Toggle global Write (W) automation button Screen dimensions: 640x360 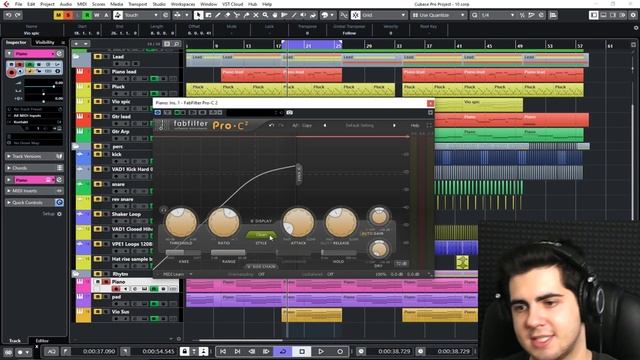[97, 15]
